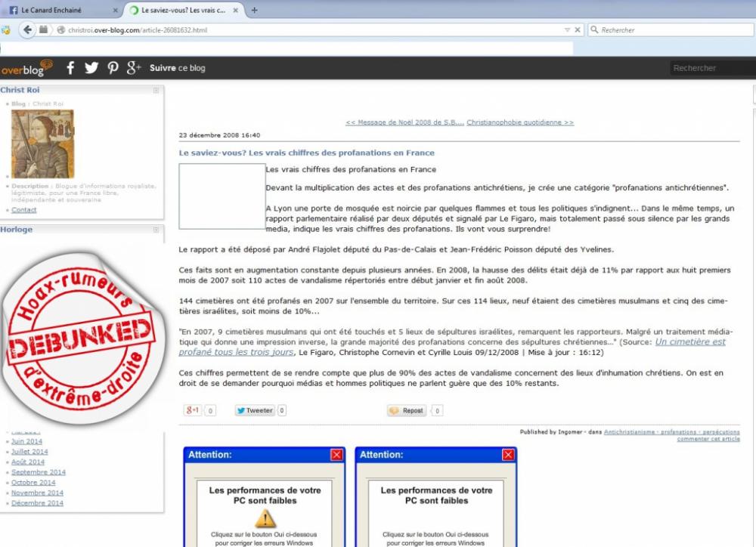This screenshot has width=756, height=547.
Task: Switch to Le Canard Enchaîné tab
Action: (62, 10)
